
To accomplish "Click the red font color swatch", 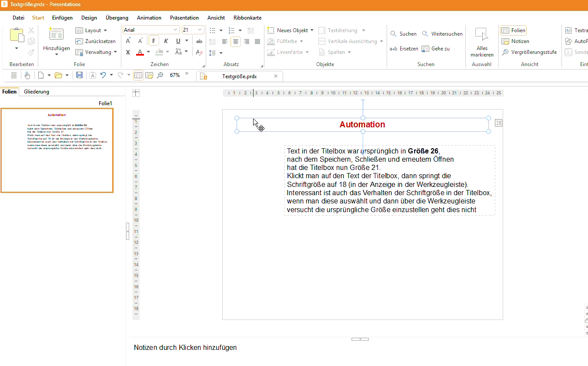I will click(140, 52).
